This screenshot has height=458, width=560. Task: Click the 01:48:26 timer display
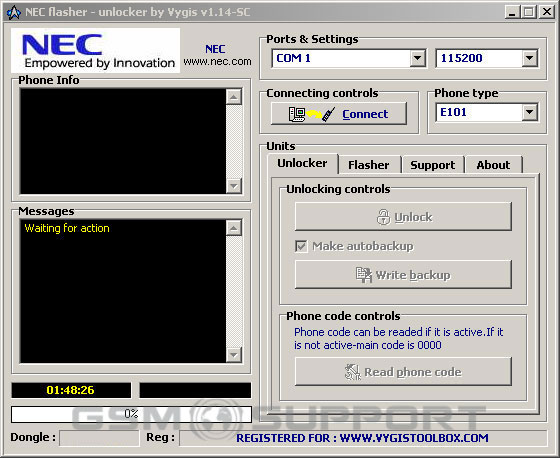[x=71, y=390]
